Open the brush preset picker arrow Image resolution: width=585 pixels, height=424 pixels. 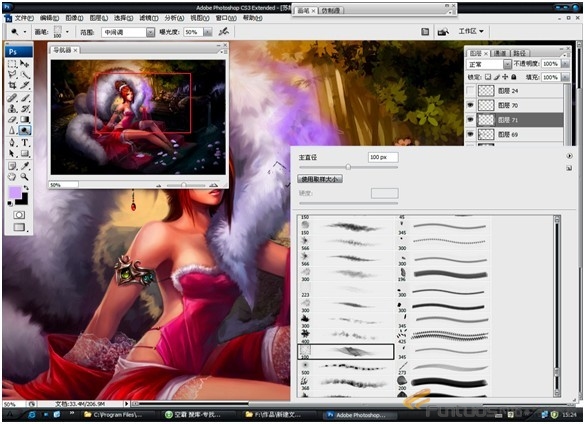[x=68, y=32]
